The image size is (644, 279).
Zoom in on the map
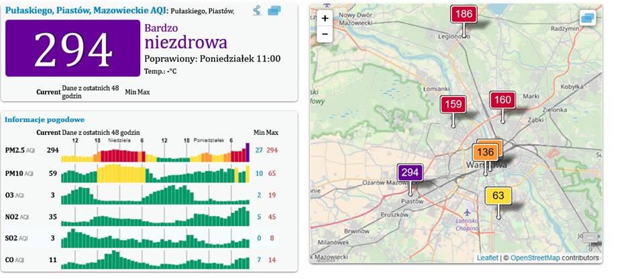point(325,19)
